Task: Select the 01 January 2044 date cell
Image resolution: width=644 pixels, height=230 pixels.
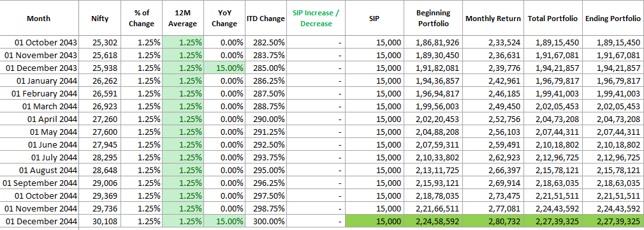Action: 39,80
